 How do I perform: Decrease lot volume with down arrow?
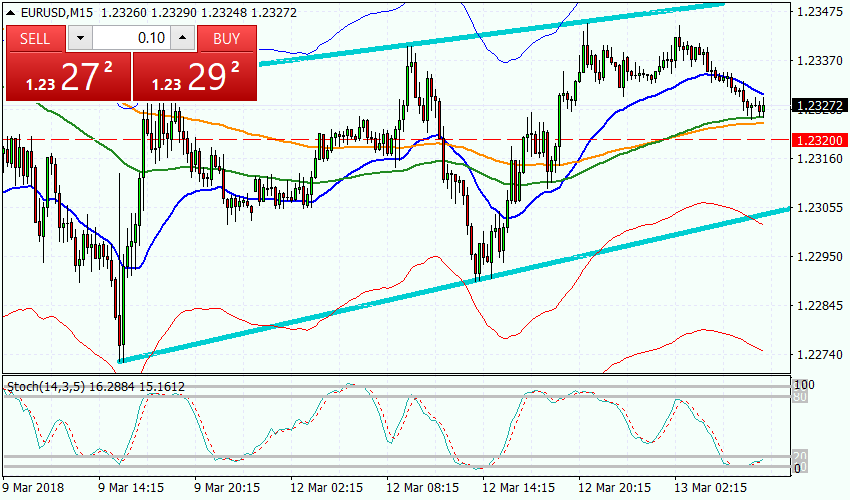(x=80, y=39)
